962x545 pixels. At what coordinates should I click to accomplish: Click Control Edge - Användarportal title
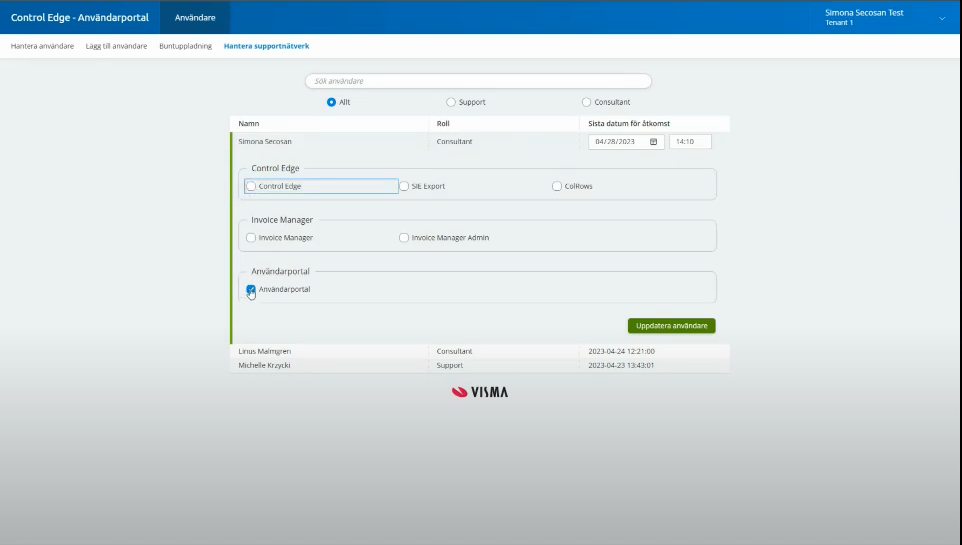(80, 17)
